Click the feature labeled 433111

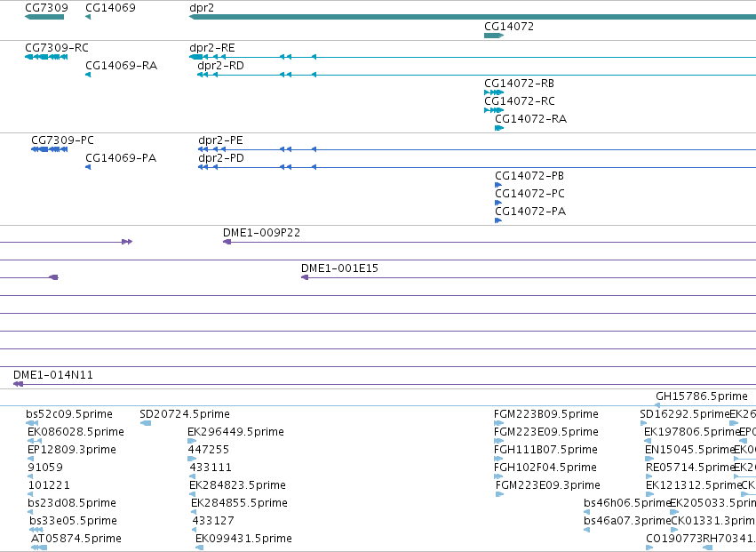211,468
